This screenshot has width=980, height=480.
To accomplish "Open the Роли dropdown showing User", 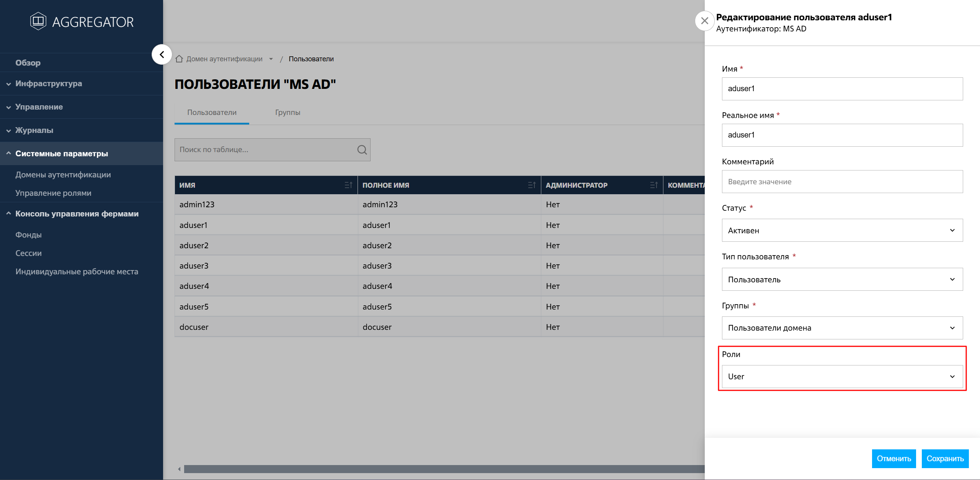I will [x=842, y=377].
